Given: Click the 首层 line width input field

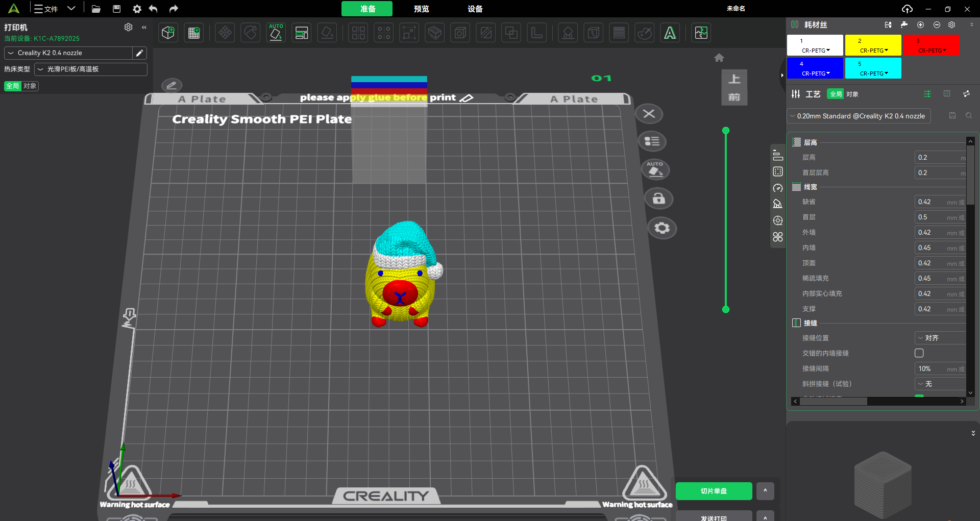Looking at the screenshot, I should (940, 217).
